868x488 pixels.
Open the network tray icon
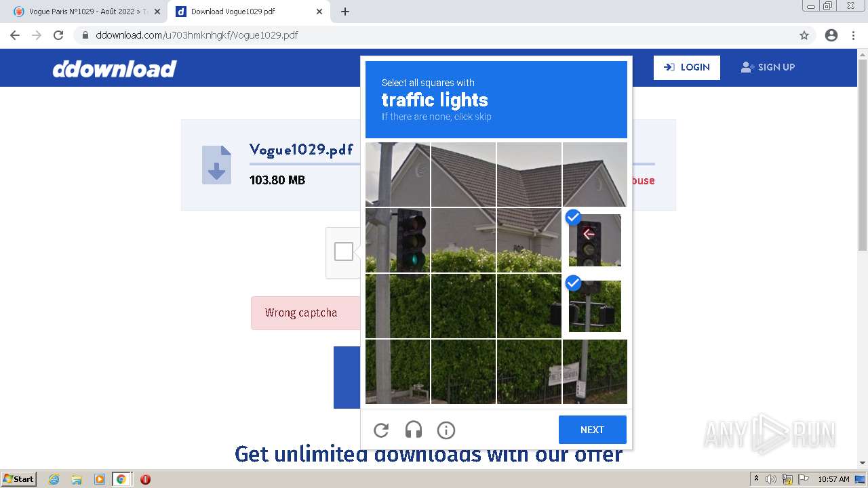pos(787,479)
